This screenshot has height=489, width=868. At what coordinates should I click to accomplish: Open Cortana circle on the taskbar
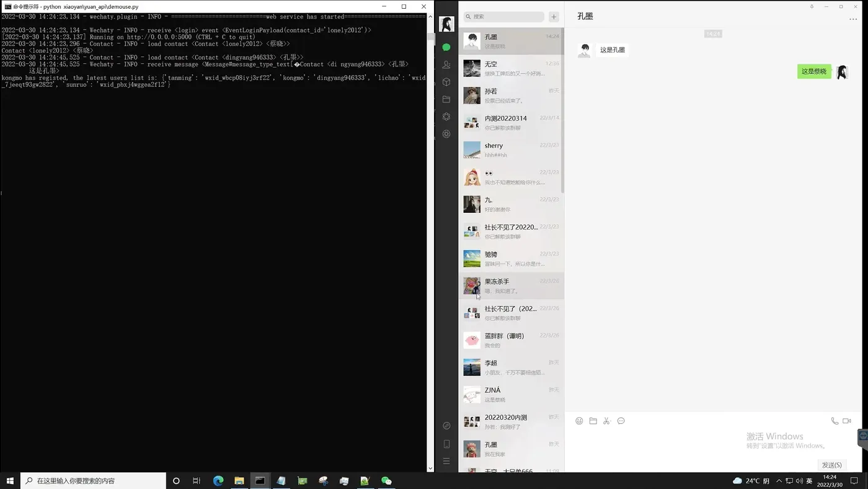point(176,481)
